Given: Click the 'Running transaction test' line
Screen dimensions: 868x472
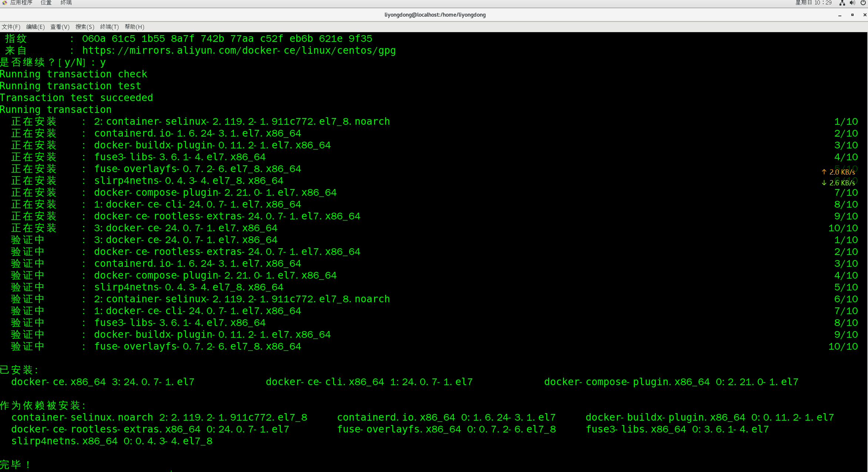Looking at the screenshot, I should (71, 86).
